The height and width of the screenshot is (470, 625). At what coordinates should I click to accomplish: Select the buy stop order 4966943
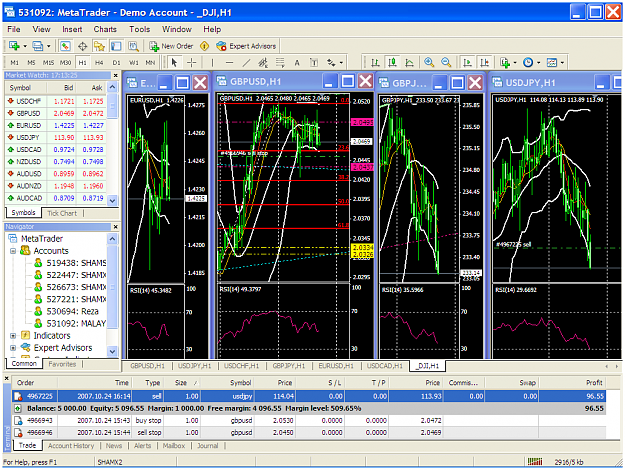click(309, 421)
